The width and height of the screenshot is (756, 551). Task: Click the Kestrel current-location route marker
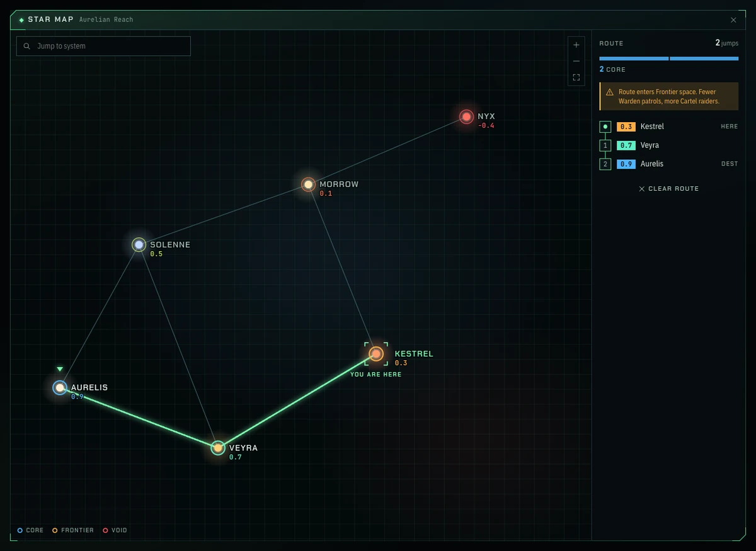(605, 127)
